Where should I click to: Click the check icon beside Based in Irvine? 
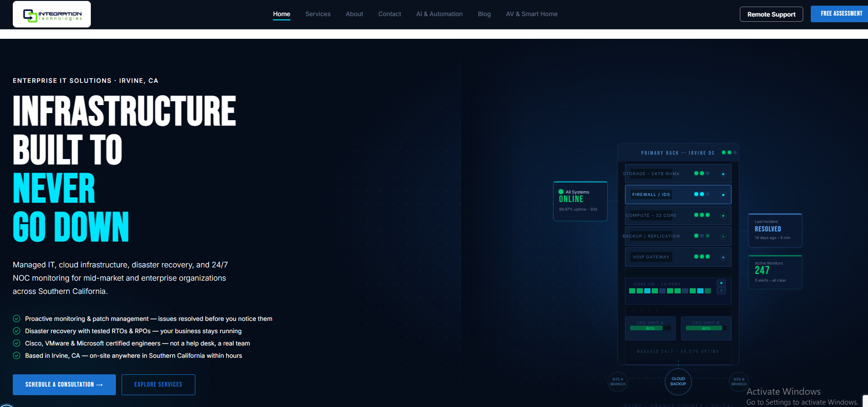[x=17, y=355]
